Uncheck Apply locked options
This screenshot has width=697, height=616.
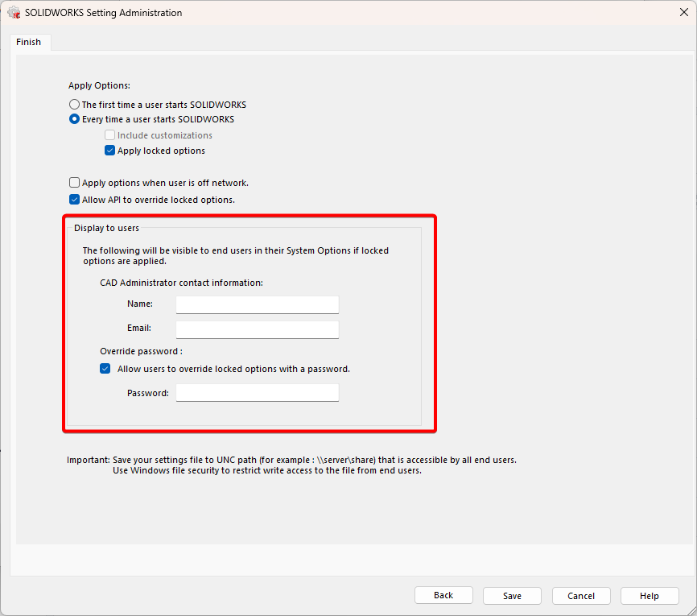point(109,151)
